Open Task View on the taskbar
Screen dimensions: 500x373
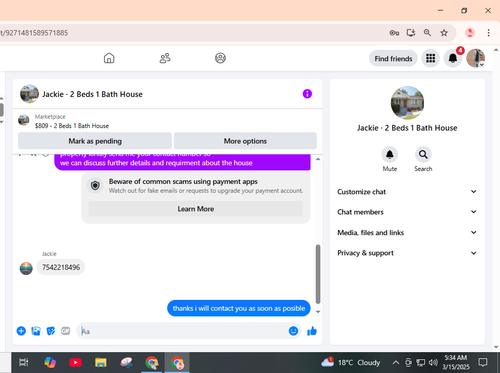click(24, 362)
